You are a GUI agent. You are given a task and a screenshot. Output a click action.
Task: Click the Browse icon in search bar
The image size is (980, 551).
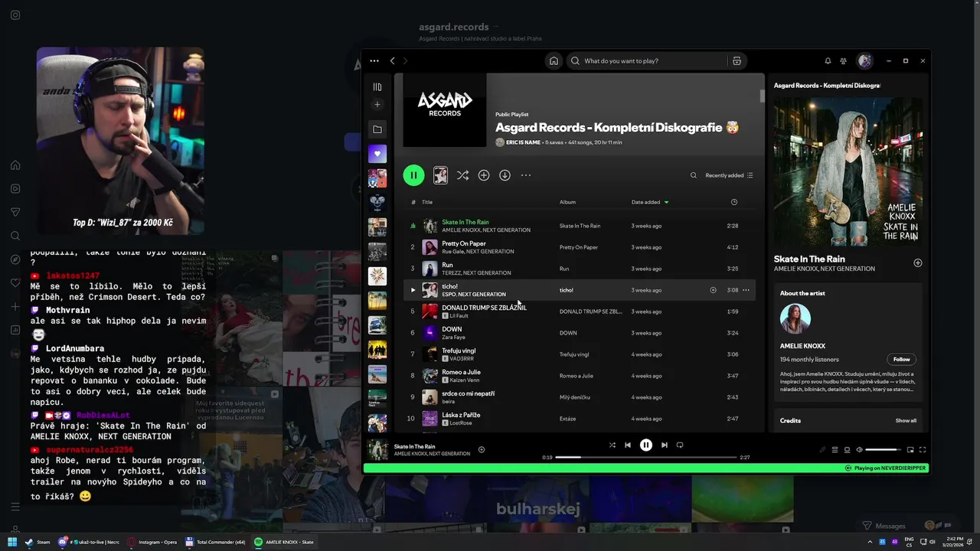(x=737, y=60)
